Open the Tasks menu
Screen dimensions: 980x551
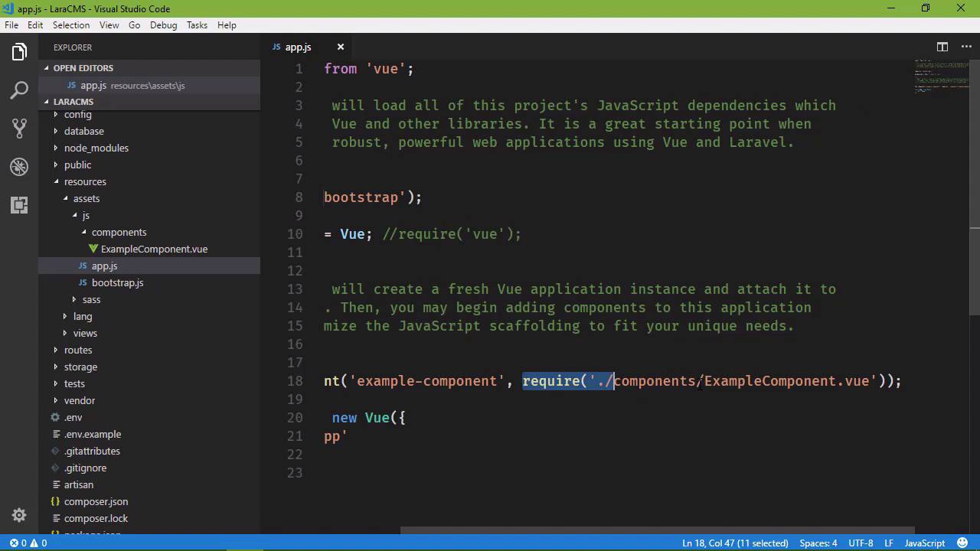coord(197,25)
